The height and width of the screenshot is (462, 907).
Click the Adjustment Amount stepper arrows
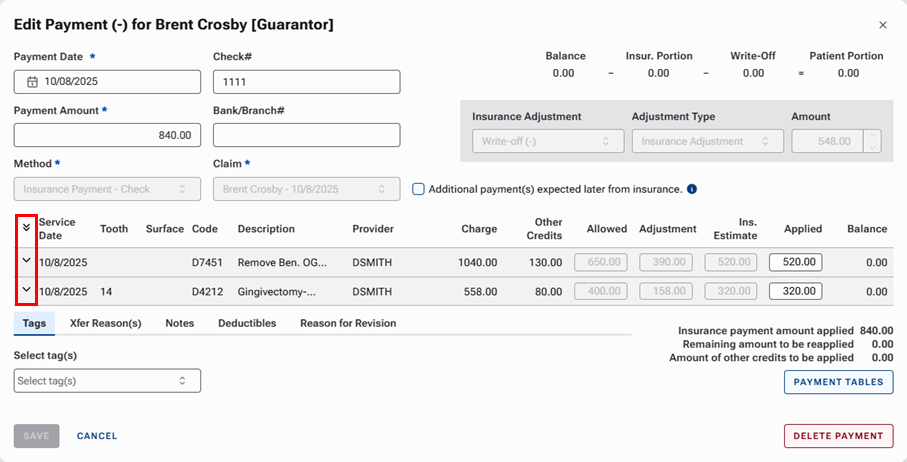pos(873,142)
